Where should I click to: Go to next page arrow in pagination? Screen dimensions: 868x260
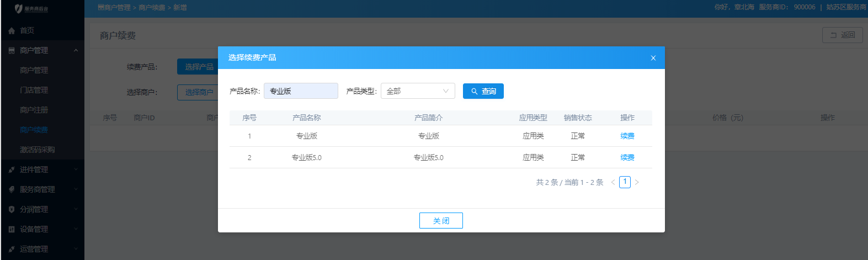coord(637,182)
